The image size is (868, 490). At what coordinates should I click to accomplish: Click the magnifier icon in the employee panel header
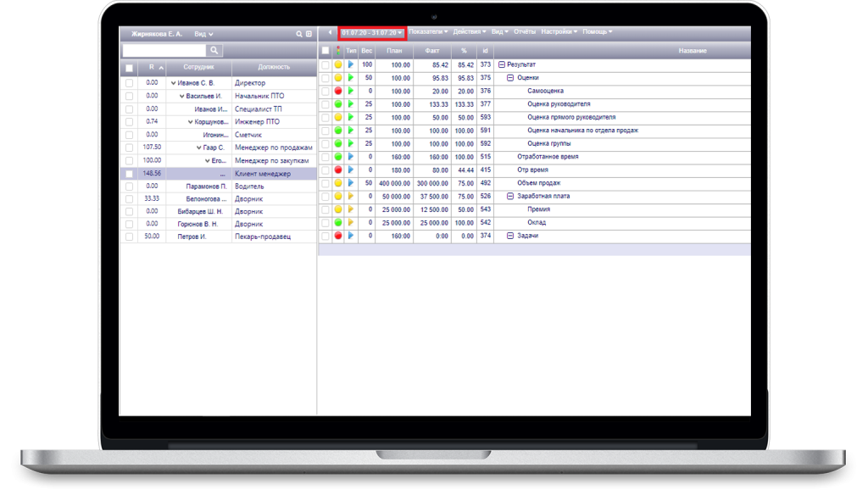[x=299, y=34]
